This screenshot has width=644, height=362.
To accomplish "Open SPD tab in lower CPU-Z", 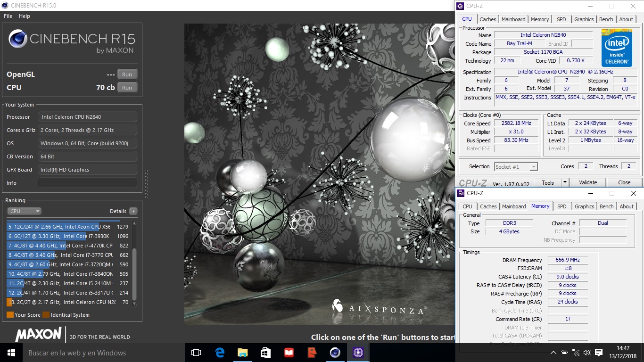I will 561,206.
